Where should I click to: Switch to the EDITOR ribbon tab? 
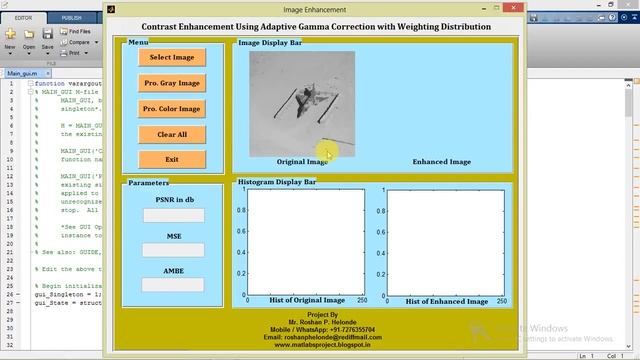24,18
